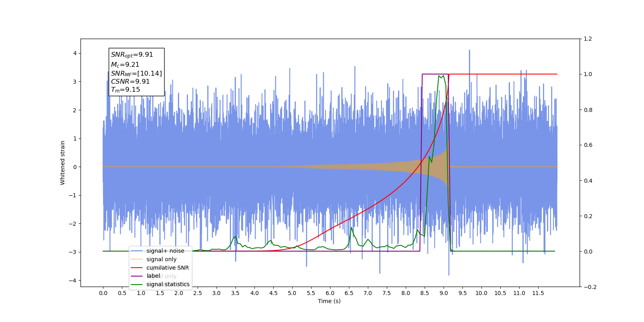Click the SNR_MF=[10.14] annotation text
The width and height of the screenshot is (644, 322).
point(136,73)
